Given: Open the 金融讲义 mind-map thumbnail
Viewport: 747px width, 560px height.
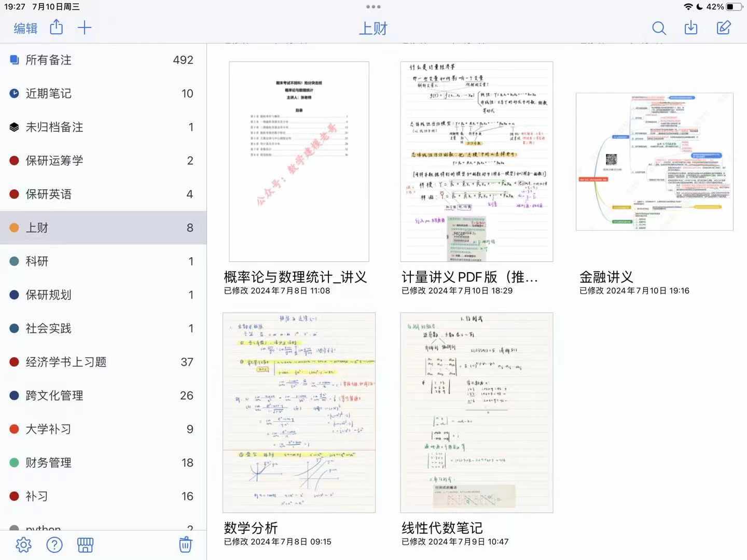Looking at the screenshot, I should (655, 162).
